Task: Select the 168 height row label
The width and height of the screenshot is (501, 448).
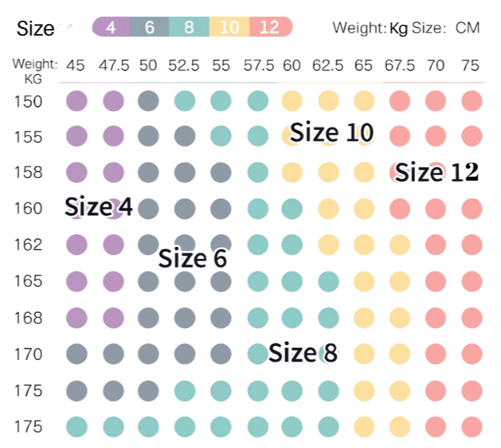Action: pos(28,317)
